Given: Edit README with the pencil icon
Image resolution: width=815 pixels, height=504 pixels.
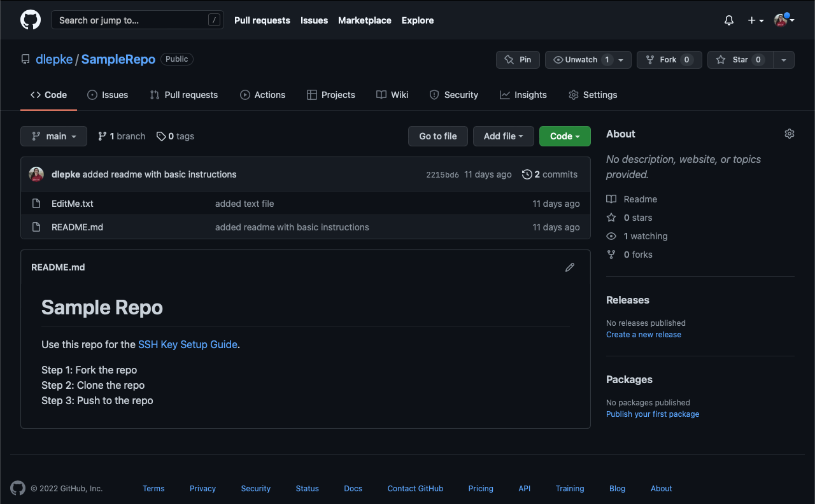Looking at the screenshot, I should click(x=570, y=267).
